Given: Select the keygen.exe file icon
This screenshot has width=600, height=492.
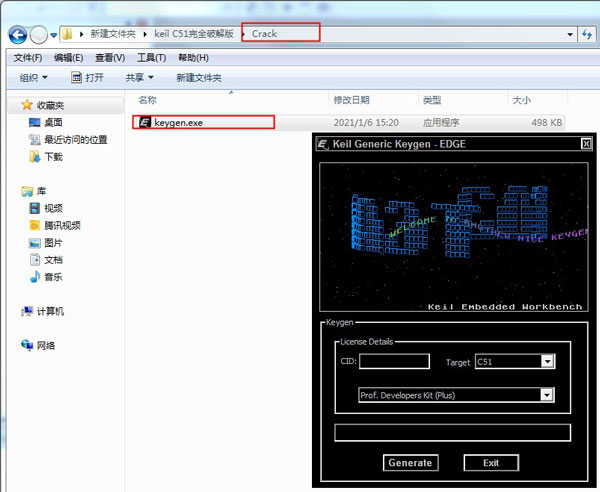Looking at the screenshot, I should [x=144, y=122].
